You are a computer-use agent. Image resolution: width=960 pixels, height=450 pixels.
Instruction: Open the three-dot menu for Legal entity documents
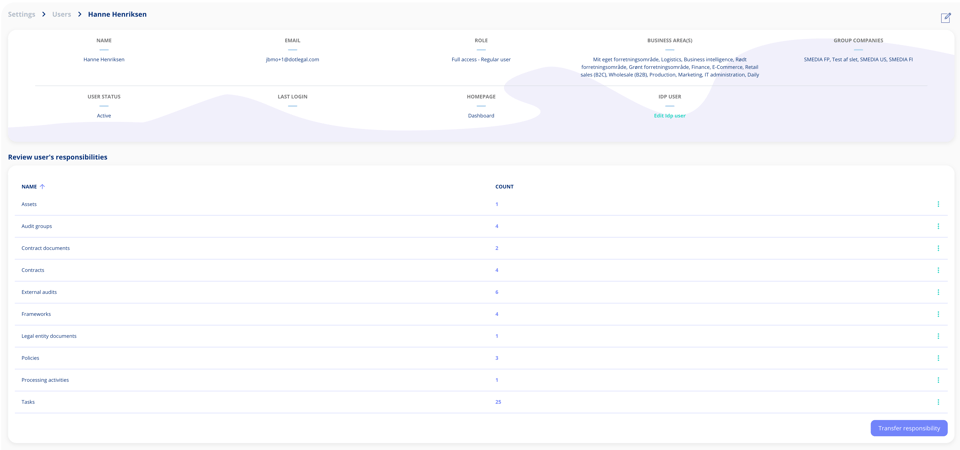coord(938,336)
